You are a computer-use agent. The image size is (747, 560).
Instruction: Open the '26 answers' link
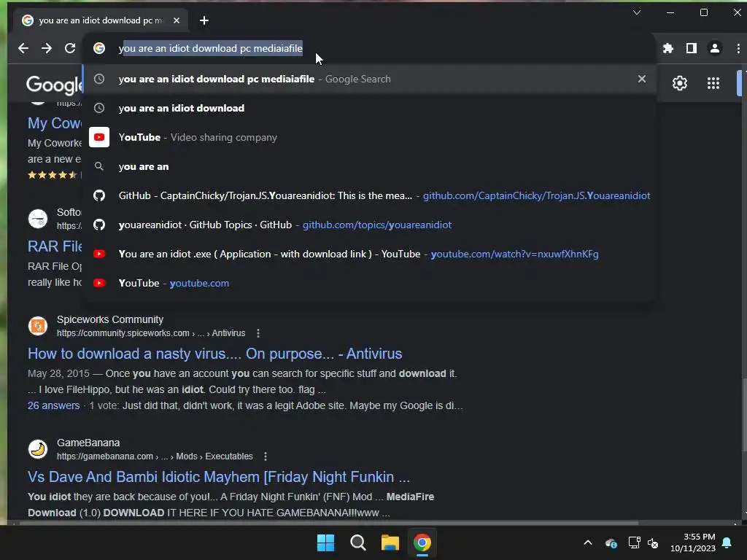pos(54,405)
